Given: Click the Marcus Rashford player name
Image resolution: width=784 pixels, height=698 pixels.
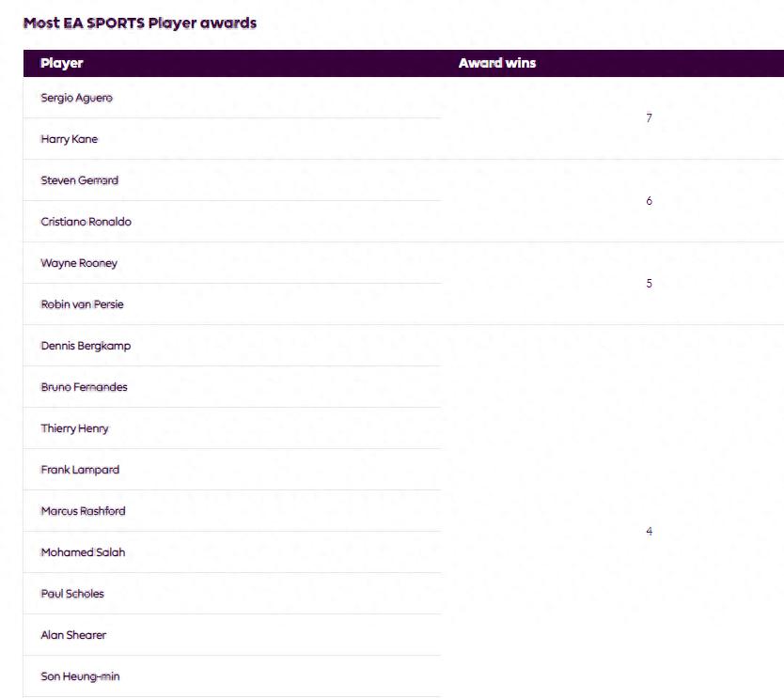Looking at the screenshot, I should click(x=84, y=511).
